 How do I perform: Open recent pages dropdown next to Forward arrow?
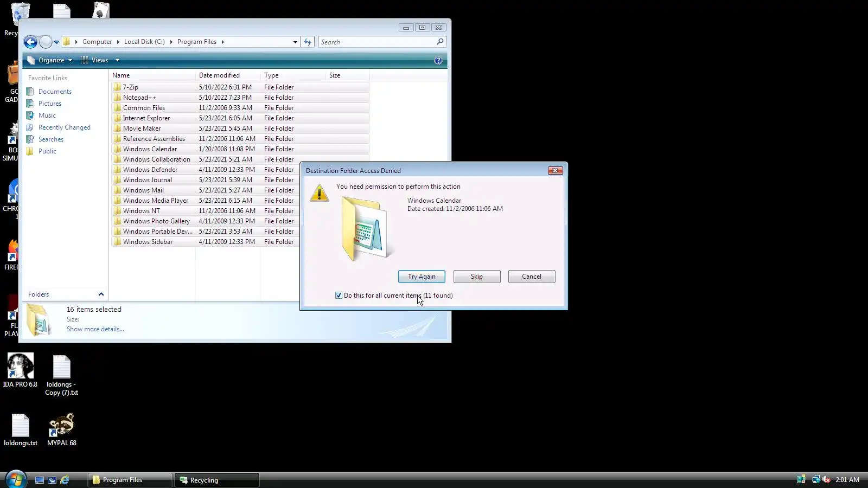pos(56,42)
